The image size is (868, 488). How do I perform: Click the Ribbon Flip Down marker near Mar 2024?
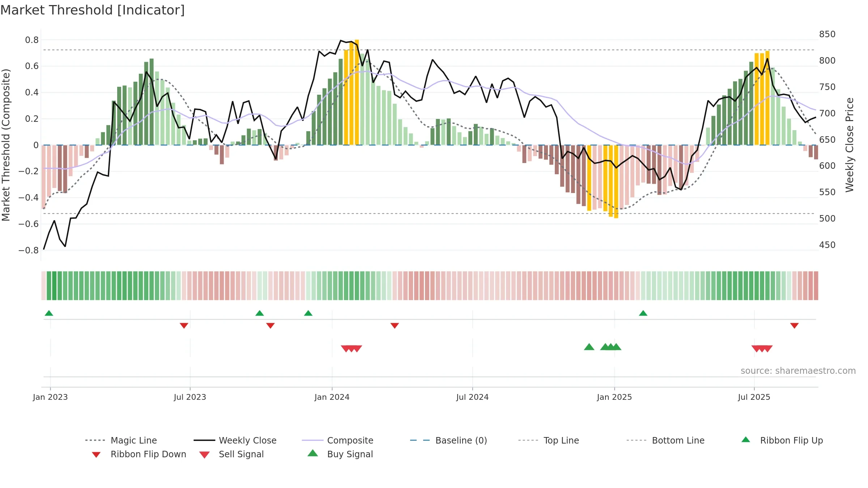click(395, 326)
